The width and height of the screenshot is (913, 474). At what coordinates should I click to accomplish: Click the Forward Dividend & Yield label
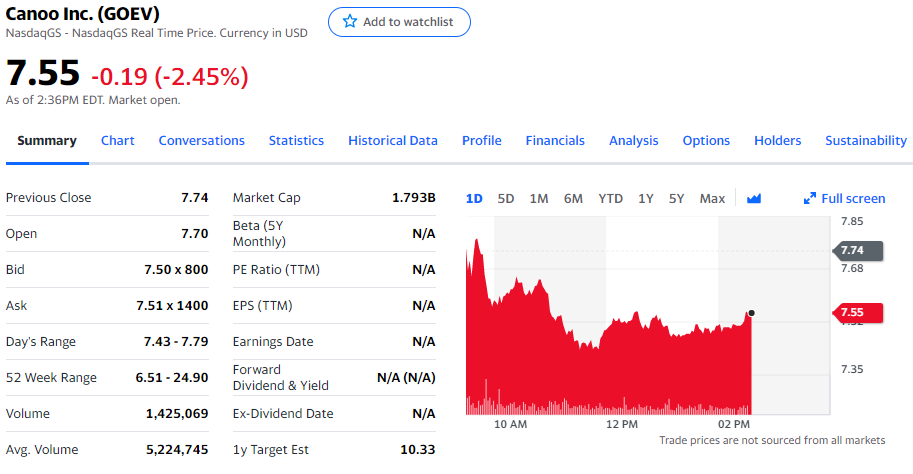tap(281, 377)
